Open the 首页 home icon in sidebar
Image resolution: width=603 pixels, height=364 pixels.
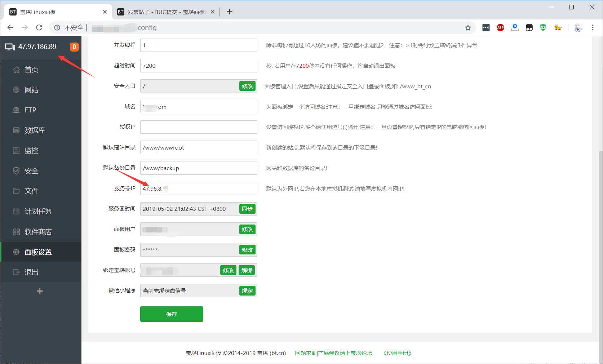[16, 70]
